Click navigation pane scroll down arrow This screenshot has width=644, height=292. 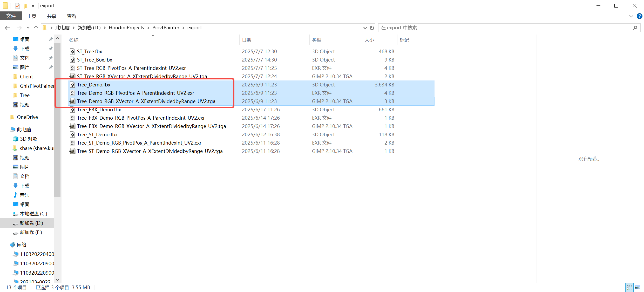click(58, 280)
